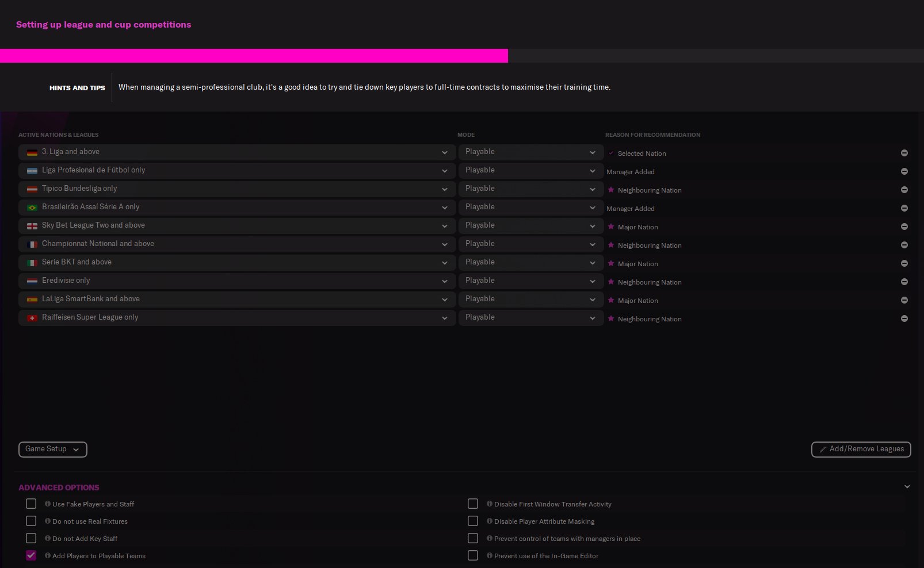The width and height of the screenshot is (924, 568).
Task: Enable Disable Player Attribute Masking
Action: point(473,521)
